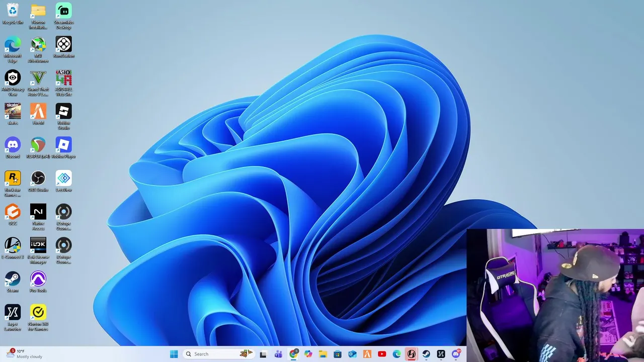Launch Grand Theft Auto V desktop shortcut
The width and height of the screenshot is (644, 362).
pos(38,83)
